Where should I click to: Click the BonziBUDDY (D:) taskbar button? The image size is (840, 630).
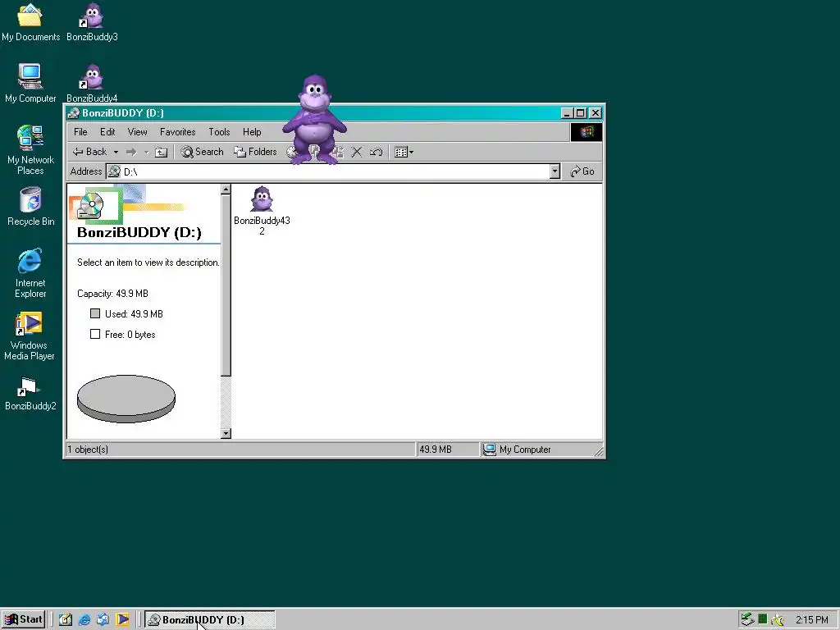coord(210,620)
